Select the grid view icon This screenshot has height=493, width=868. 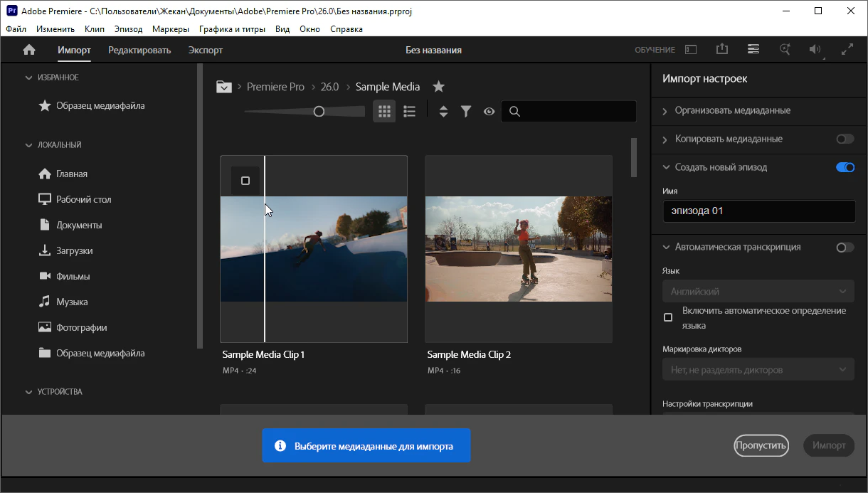click(x=384, y=112)
